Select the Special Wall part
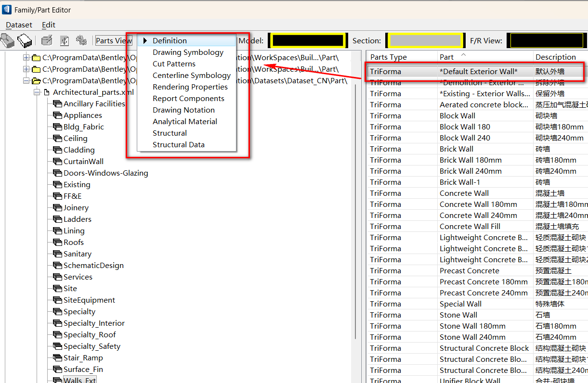The width and height of the screenshot is (588, 383). click(477, 304)
